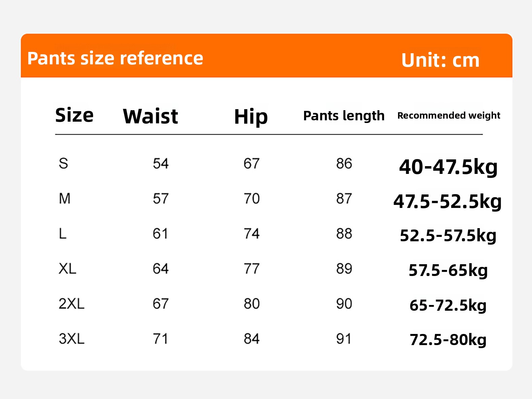This screenshot has height=399, width=532.
Task: Click the 40-47.5kg weight value
Action: 448,167
